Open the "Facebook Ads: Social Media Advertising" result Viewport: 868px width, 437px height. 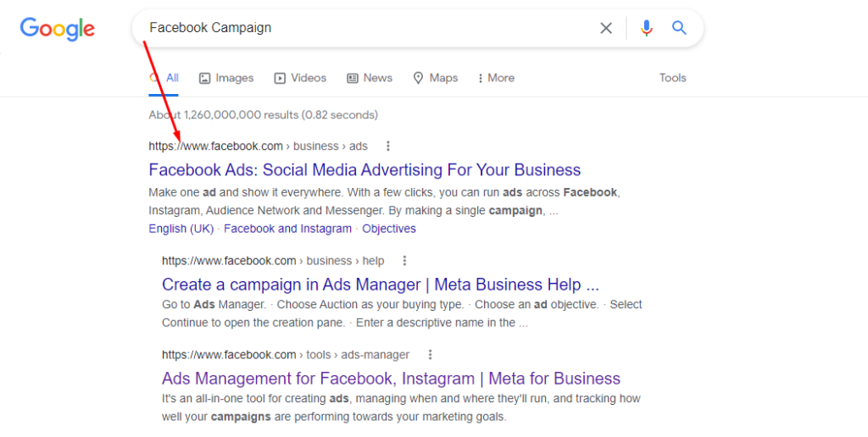(x=364, y=169)
